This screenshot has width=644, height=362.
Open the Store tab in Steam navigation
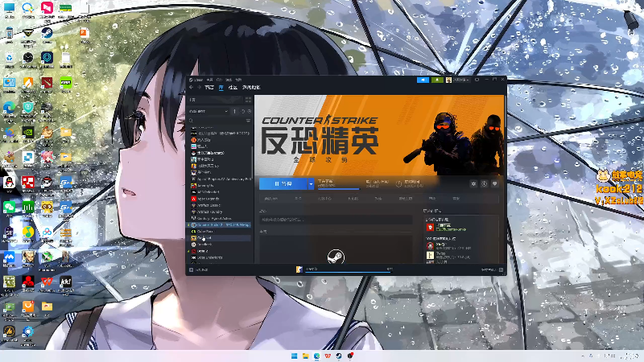(209, 88)
